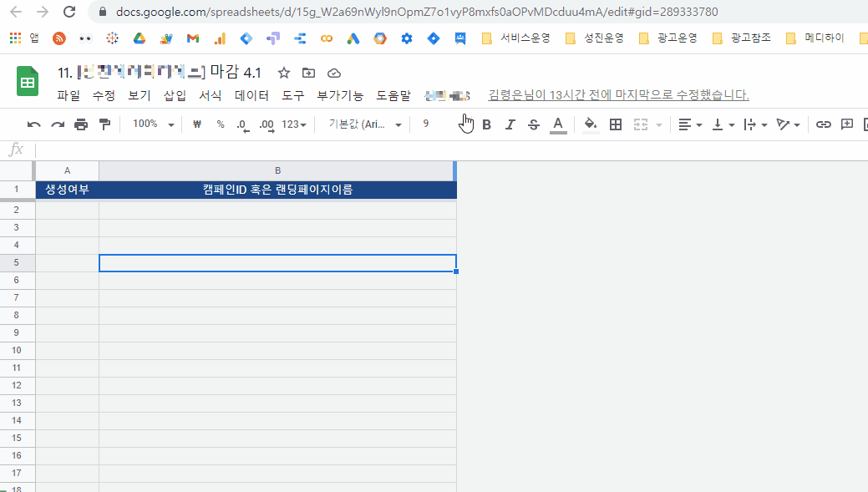Move document using folder icon

(308, 73)
